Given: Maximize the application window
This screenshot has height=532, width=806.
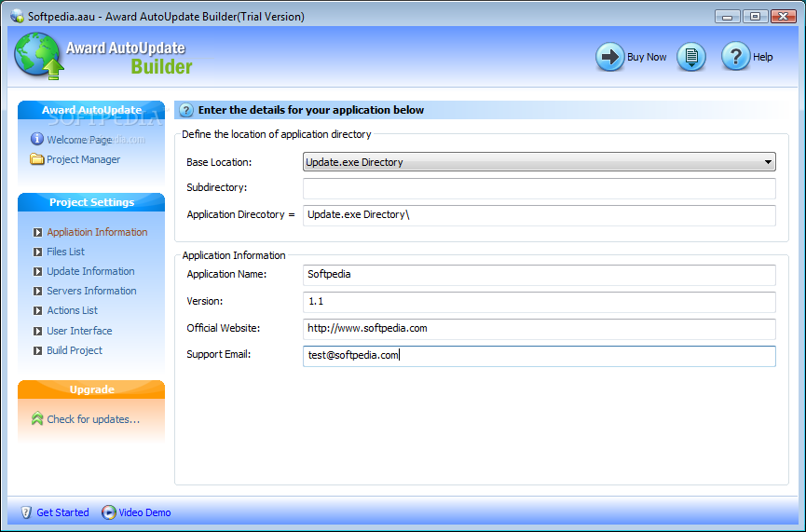Looking at the screenshot, I should [755, 17].
